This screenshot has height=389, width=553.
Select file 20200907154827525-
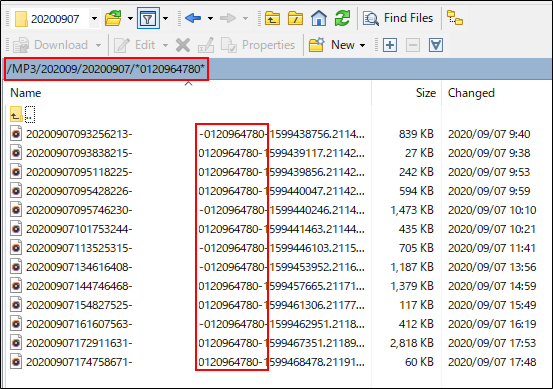79,305
